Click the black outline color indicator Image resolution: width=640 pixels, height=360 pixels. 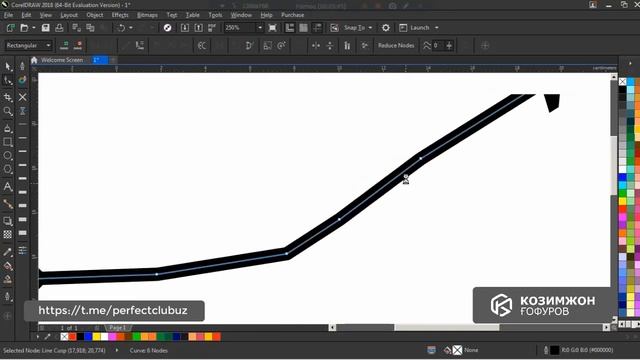(555, 350)
